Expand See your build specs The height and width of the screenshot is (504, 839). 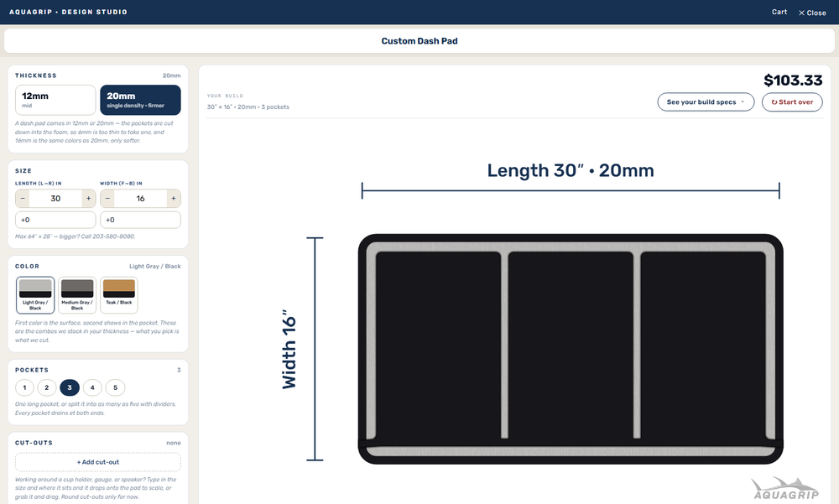pyautogui.click(x=706, y=102)
